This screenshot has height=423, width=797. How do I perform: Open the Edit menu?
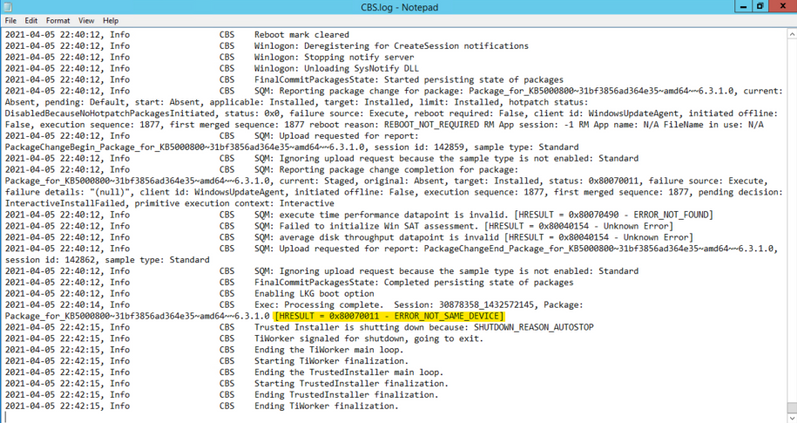tap(32, 20)
